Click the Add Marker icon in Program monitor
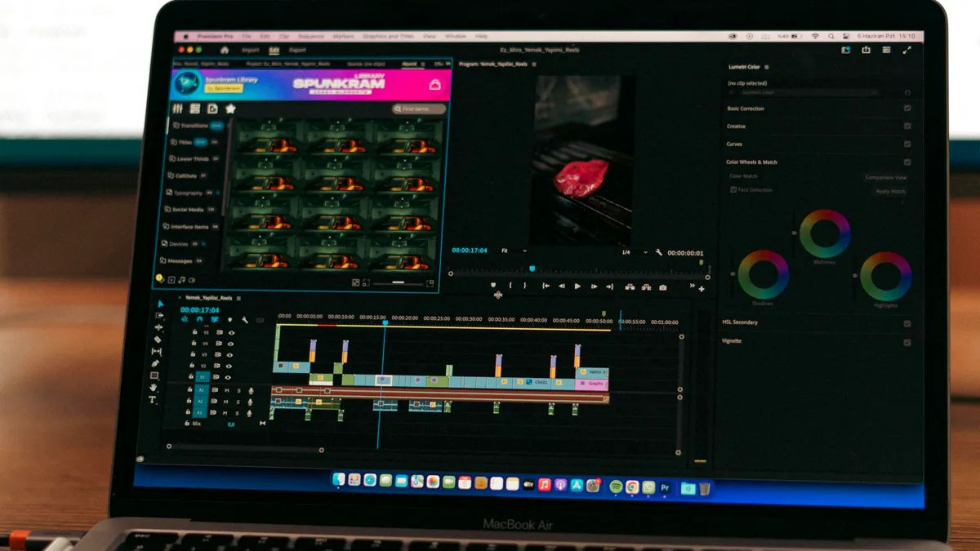The image size is (980, 551). tap(493, 286)
